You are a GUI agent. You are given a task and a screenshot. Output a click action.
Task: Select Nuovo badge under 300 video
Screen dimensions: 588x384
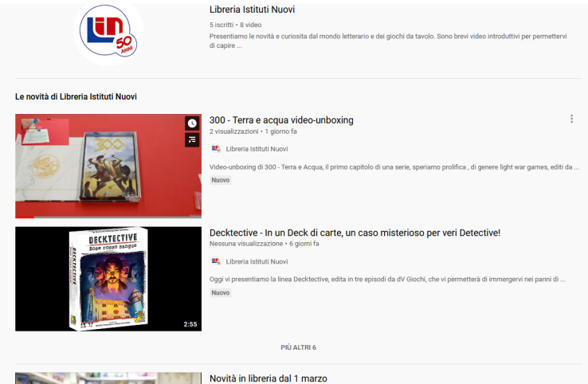coord(221,180)
